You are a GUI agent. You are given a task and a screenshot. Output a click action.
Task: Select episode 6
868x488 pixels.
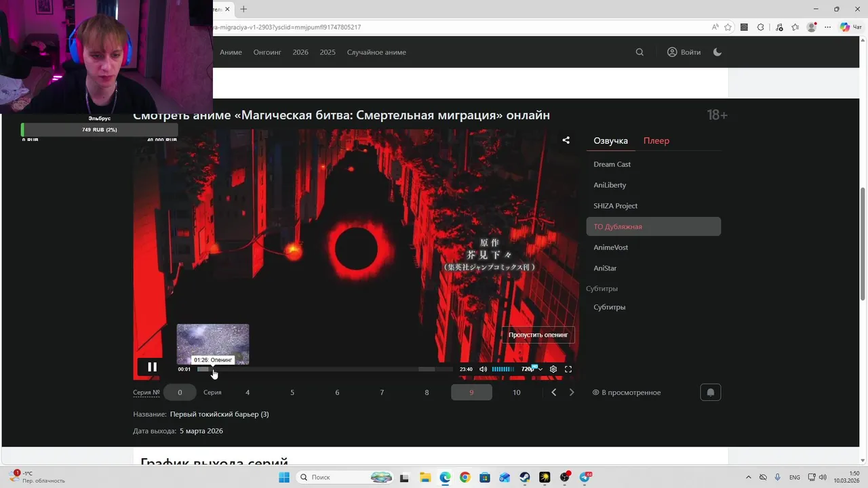[x=337, y=392]
